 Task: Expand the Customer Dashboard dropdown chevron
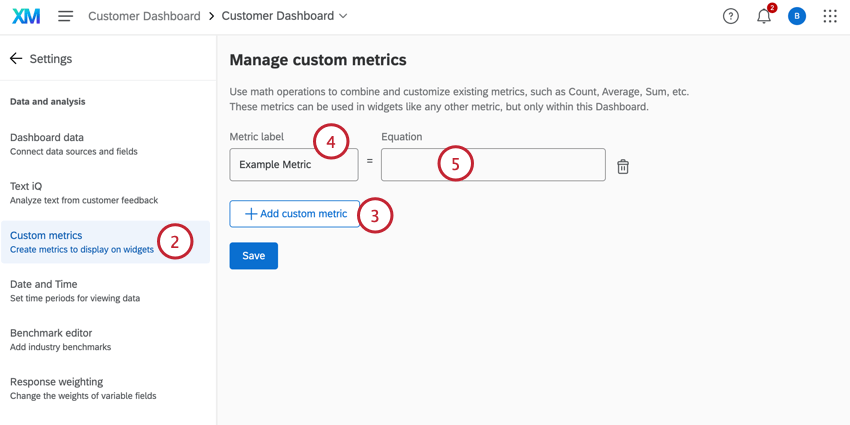[x=344, y=16]
